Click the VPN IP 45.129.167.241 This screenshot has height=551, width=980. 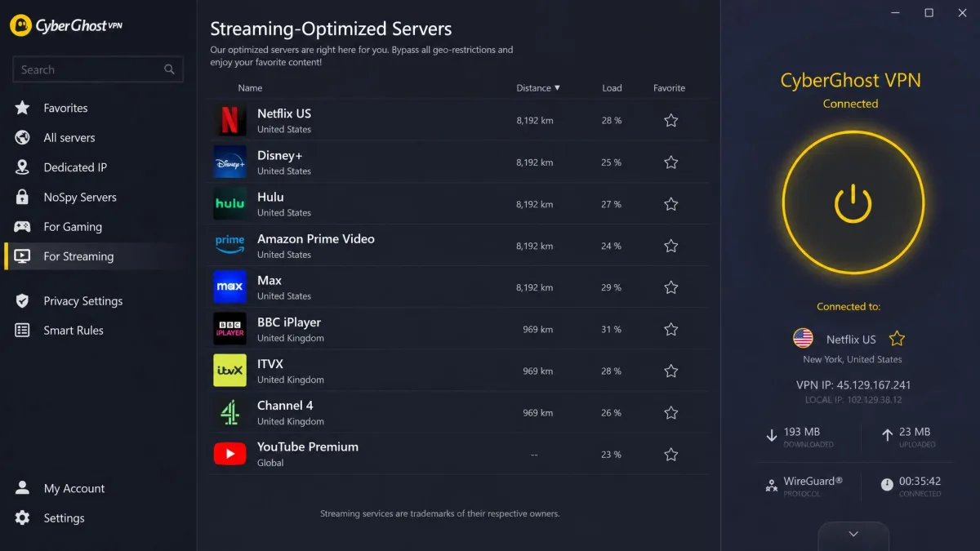(x=853, y=384)
